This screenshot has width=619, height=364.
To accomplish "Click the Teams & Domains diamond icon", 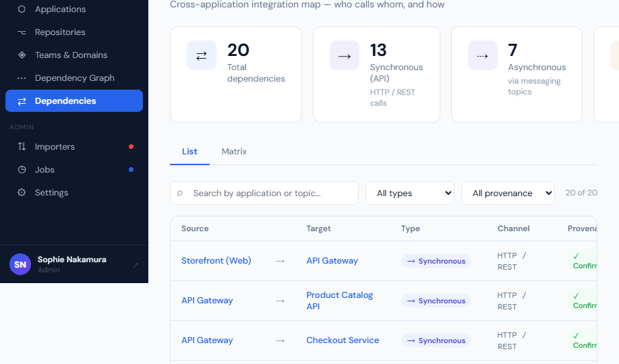I will pyautogui.click(x=22, y=55).
